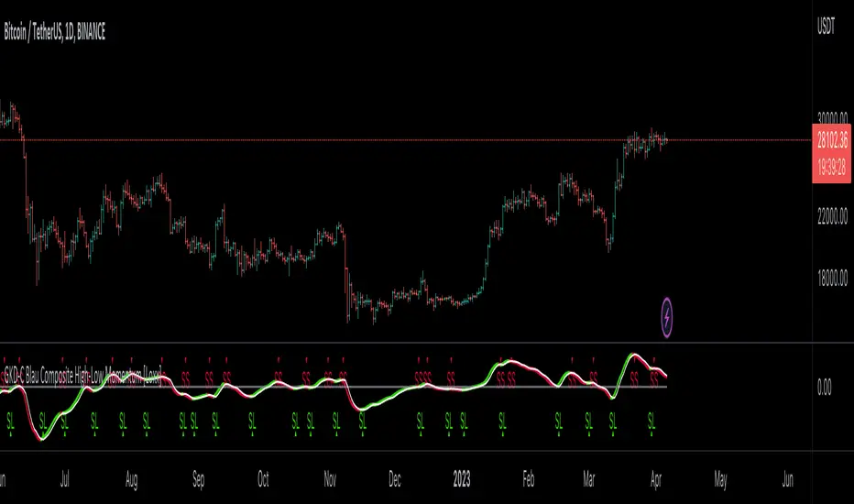The height and width of the screenshot is (504, 854).
Task: Click the 19:39:28 bar countdown timer
Action: pyautogui.click(x=832, y=168)
